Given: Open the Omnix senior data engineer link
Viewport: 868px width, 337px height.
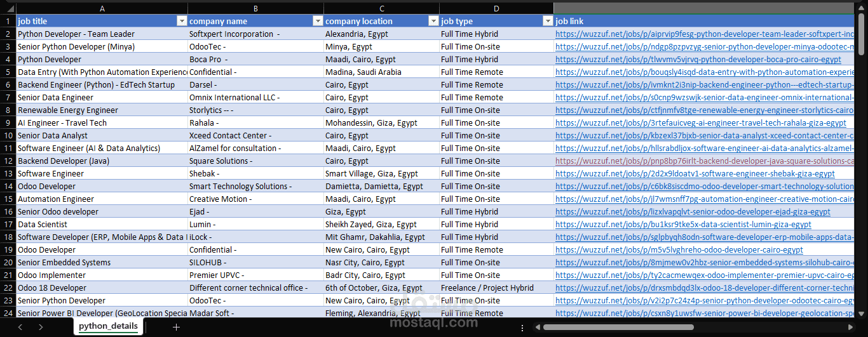Looking at the screenshot, I should pos(705,97).
